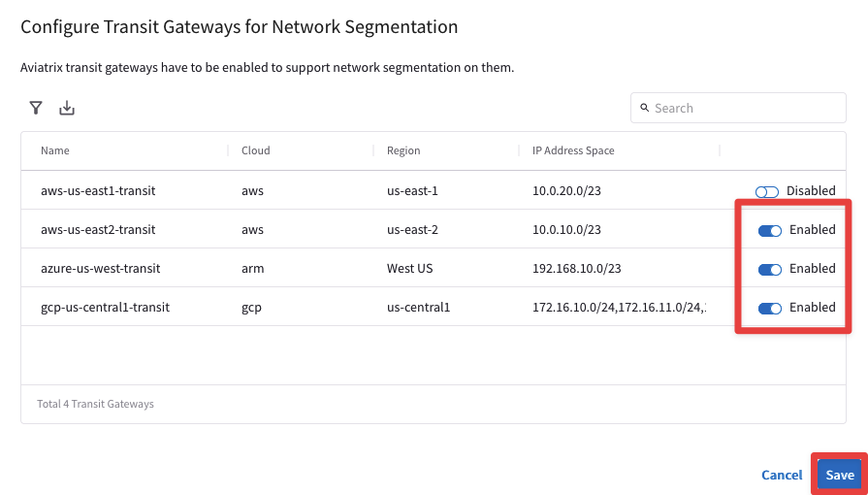Sort by IP Address Space header

coord(573,150)
